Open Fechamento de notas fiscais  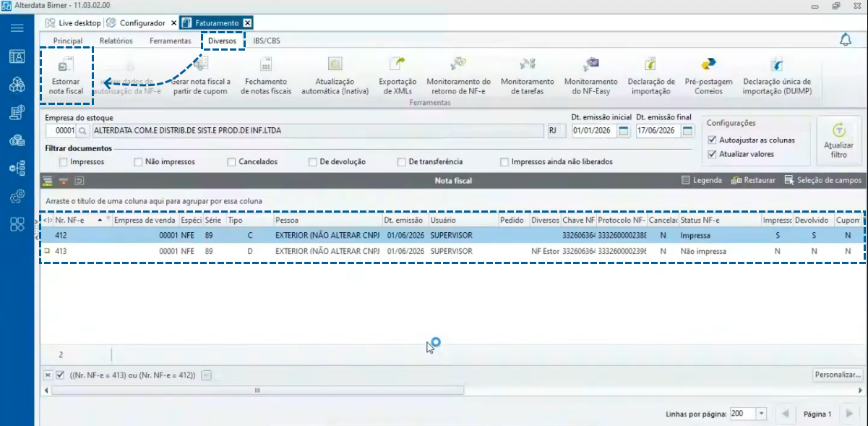point(266,76)
